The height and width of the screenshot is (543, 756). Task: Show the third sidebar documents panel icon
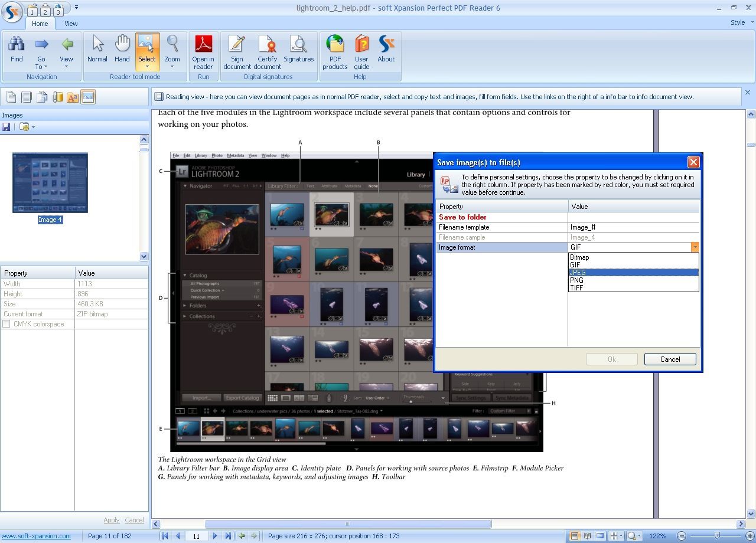42,97
